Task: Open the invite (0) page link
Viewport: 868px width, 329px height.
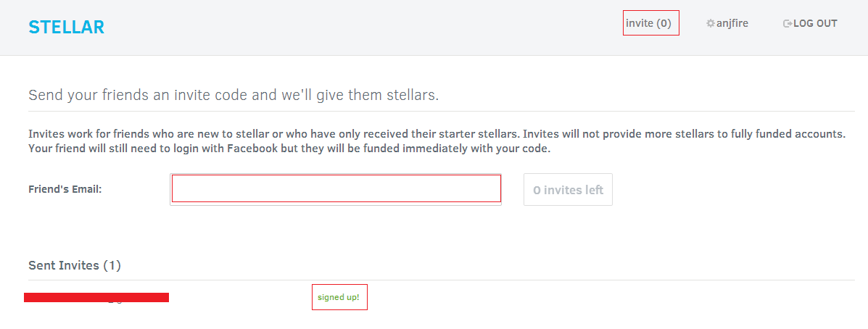Action: pos(650,23)
